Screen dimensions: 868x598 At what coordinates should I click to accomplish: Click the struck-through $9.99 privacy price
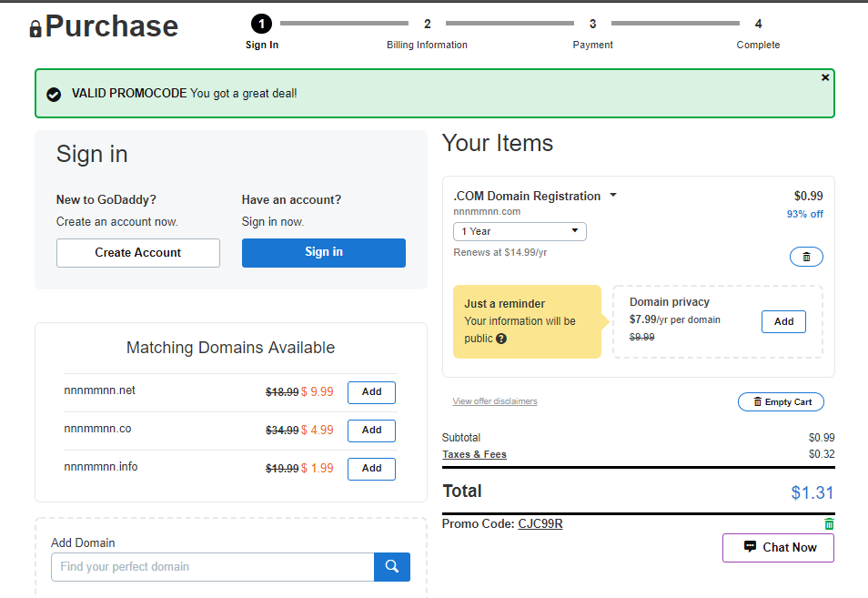pos(641,337)
